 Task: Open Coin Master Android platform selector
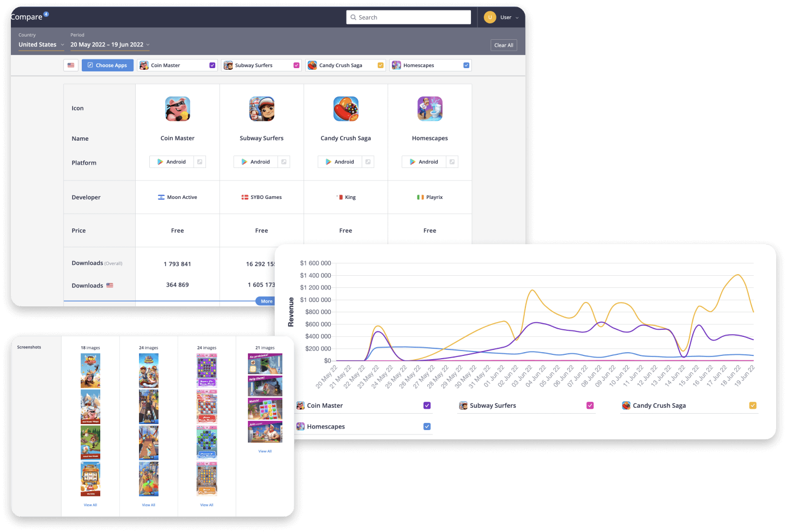pyautogui.click(x=172, y=162)
